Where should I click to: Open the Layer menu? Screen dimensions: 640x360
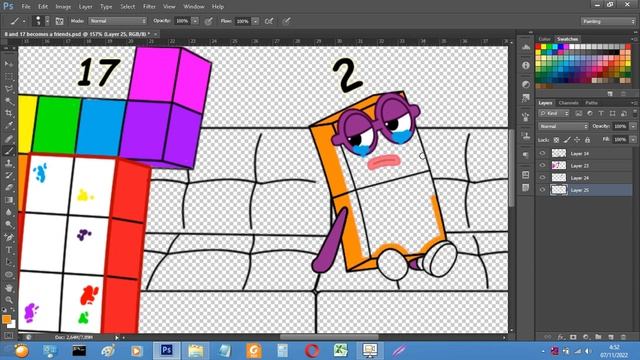(85, 7)
